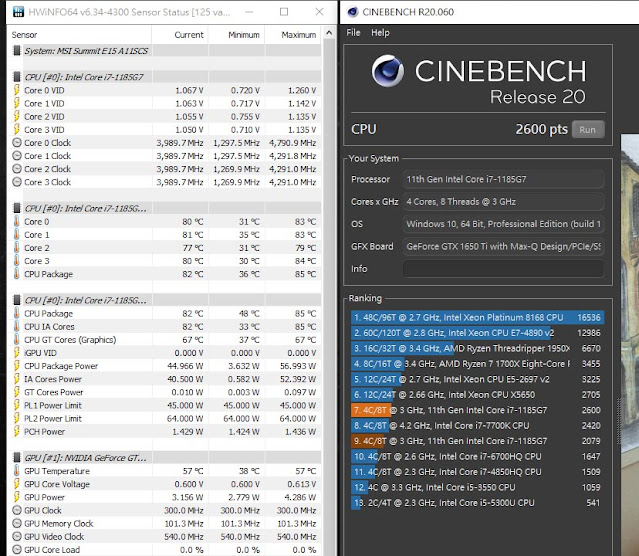639x556 pixels.
Task: Select the GPU Video Clock sensor row
Action: (x=165, y=536)
